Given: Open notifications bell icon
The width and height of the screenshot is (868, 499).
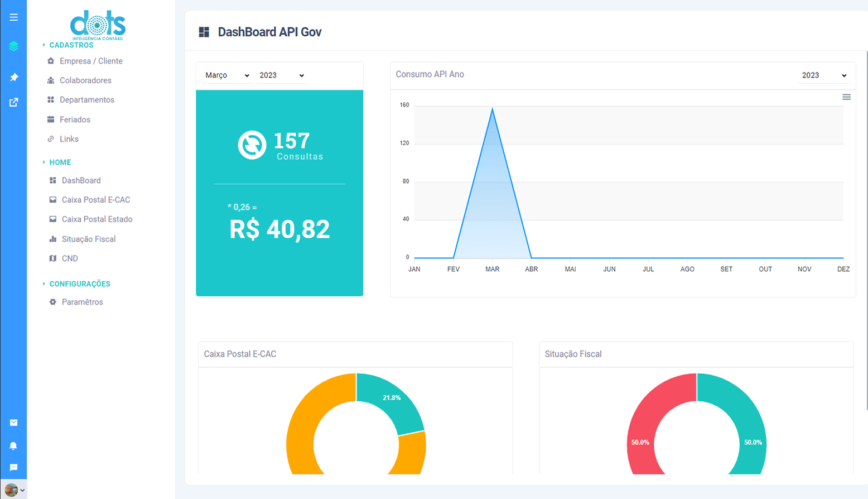Looking at the screenshot, I should pyautogui.click(x=13, y=445).
